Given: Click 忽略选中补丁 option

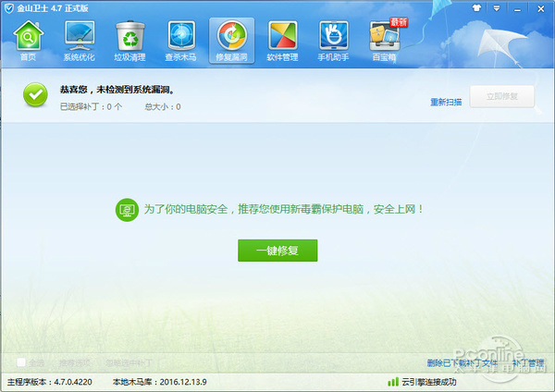Looking at the screenshot, I should click(129, 362).
